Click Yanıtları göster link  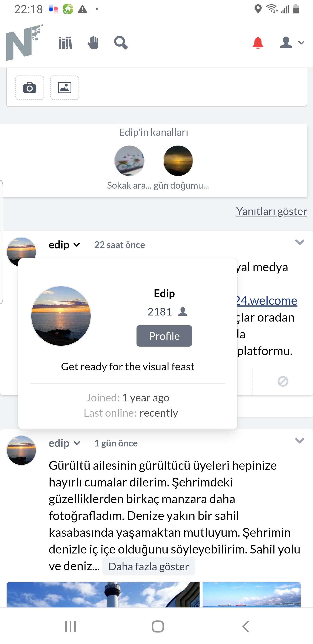point(272,211)
